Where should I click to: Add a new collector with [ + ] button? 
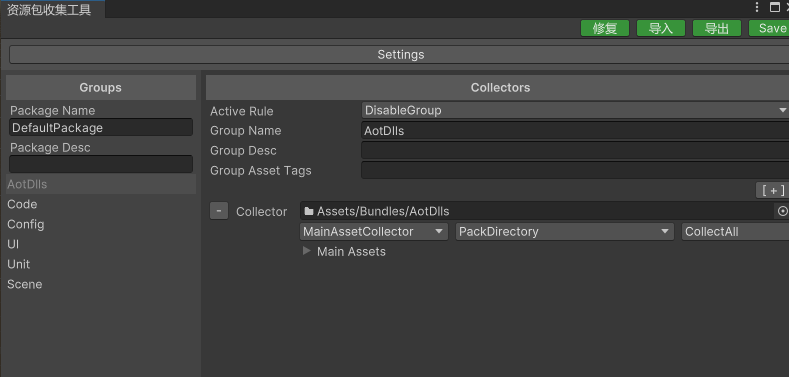(772, 190)
